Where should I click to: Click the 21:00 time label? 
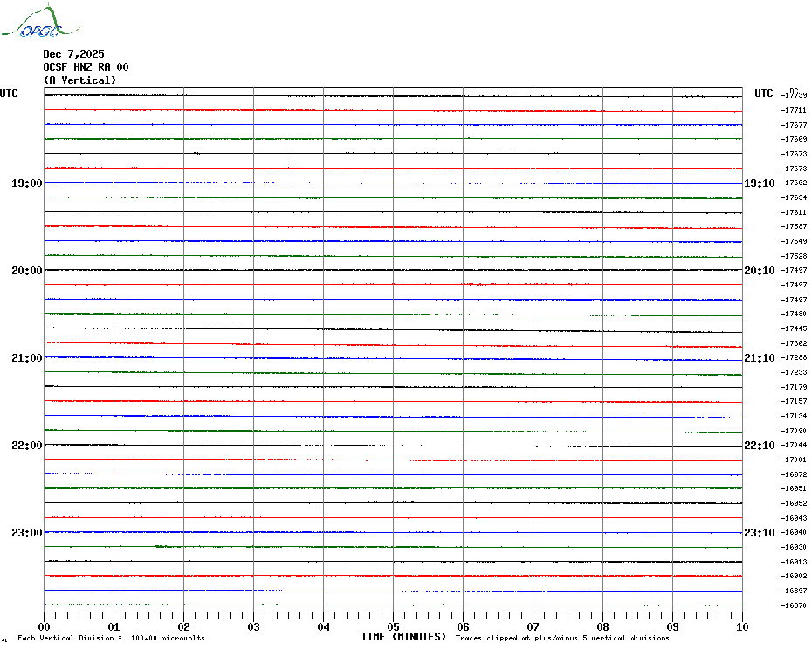[27, 357]
